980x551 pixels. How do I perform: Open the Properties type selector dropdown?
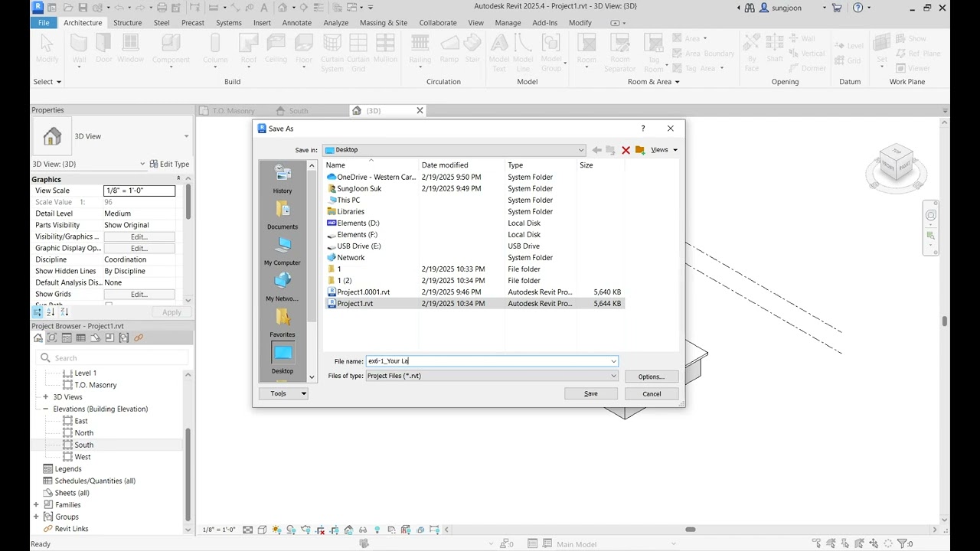(186, 136)
